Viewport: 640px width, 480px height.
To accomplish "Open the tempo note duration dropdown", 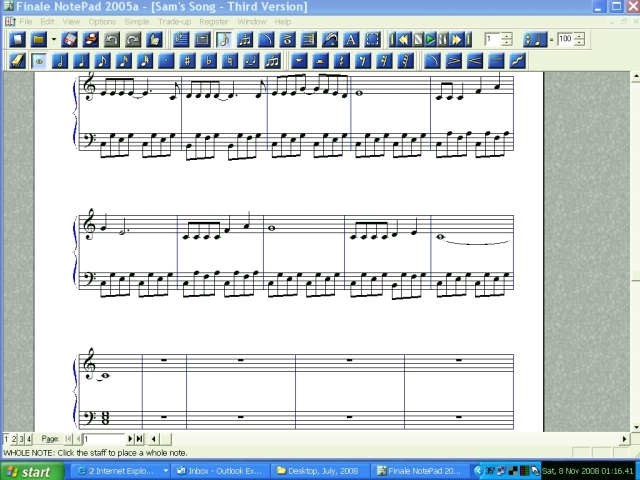I will [x=535, y=40].
